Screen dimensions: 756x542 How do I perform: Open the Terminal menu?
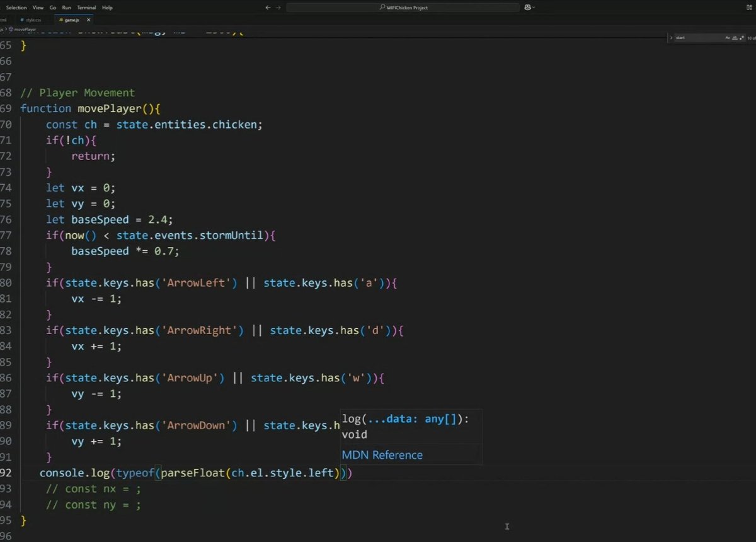coord(86,7)
